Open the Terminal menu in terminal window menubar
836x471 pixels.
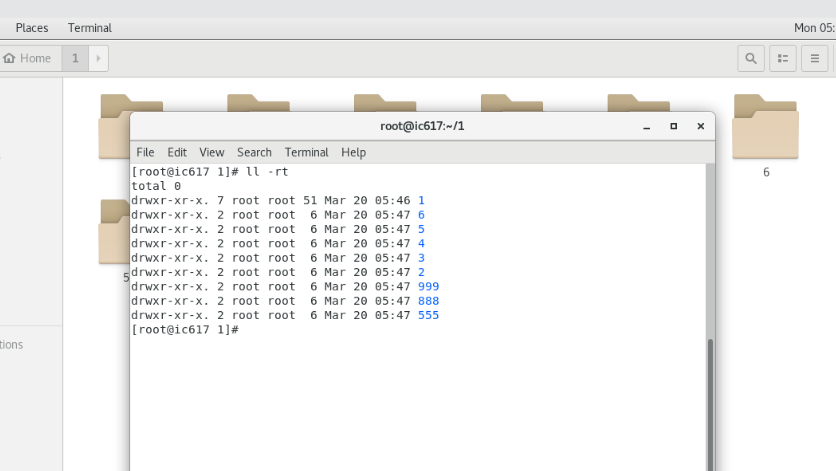(x=307, y=153)
